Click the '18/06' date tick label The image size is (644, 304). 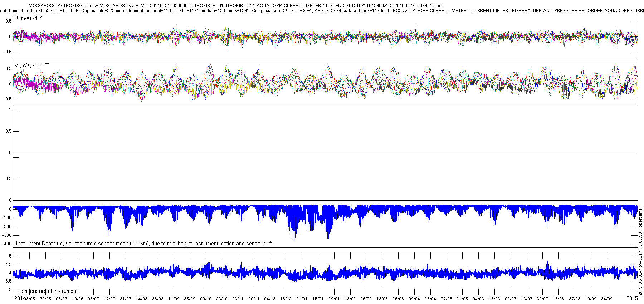pyautogui.click(x=494, y=299)
